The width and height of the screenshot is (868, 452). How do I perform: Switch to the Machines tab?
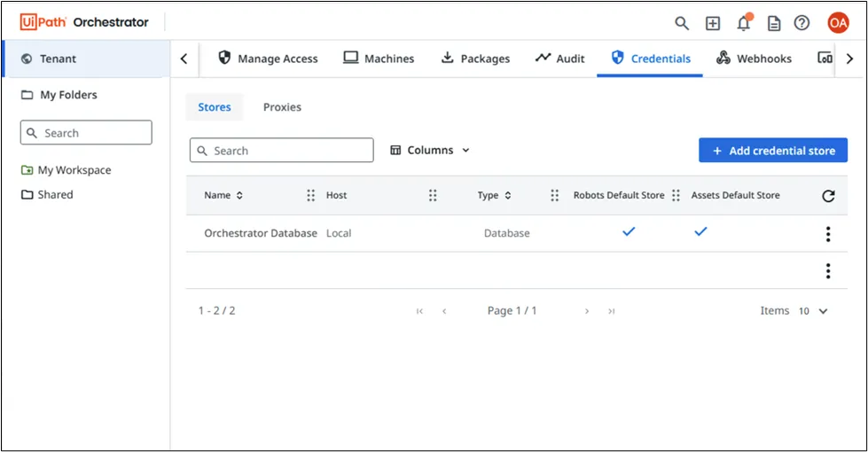(x=379, y=58)
